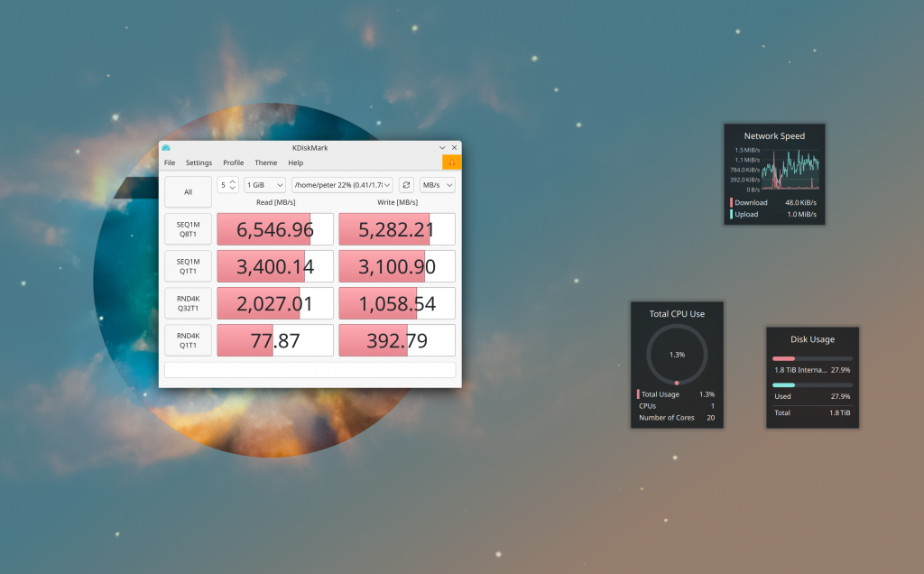The height and width of the screenshot is (574, 924).
Task: Run all benchmarks with the All button
Action: (188, 191)
